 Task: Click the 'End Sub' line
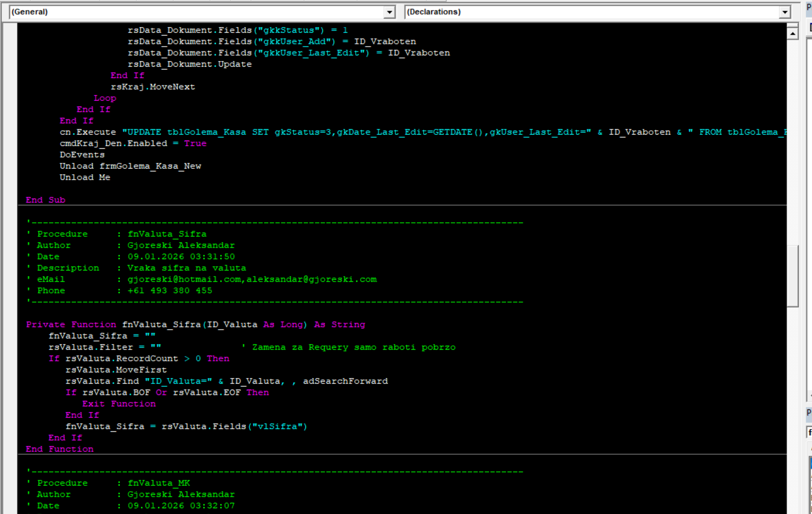click(x=45, y=200)
